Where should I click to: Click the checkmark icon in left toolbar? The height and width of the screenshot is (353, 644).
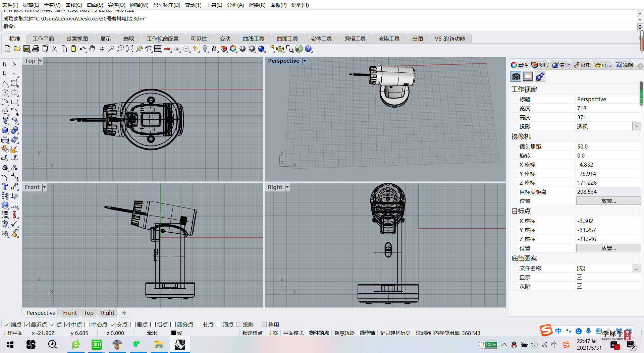coord(14,224)
